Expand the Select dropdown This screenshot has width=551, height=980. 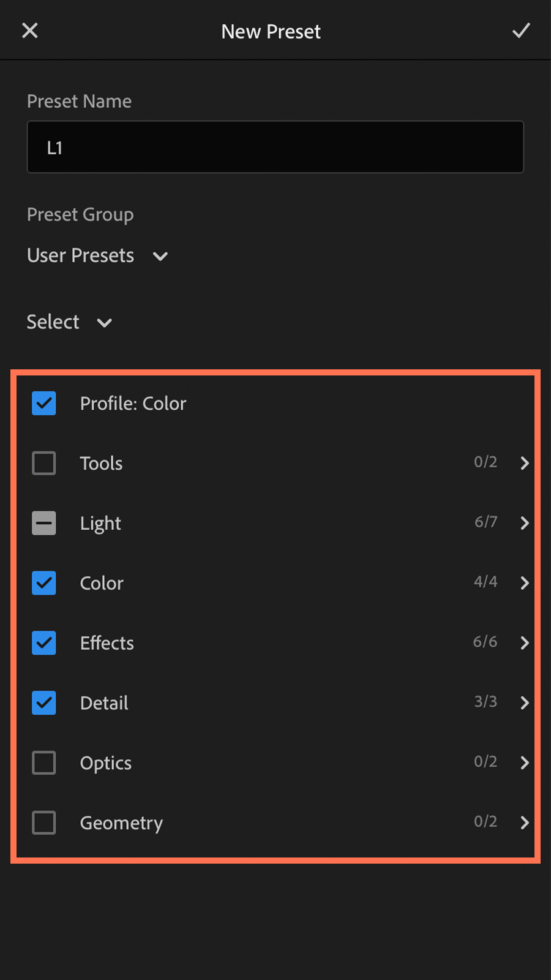(69, 322)
